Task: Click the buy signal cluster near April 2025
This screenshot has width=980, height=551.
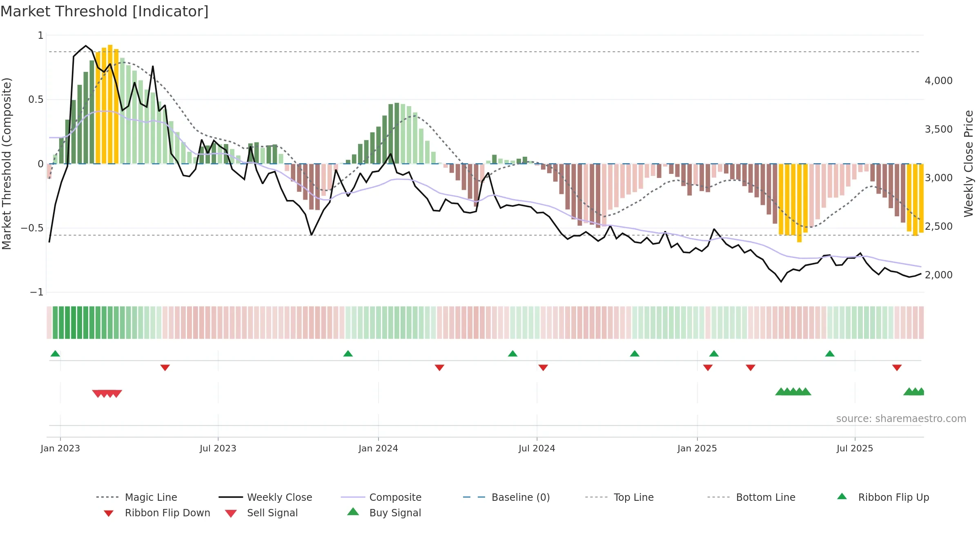Action: [793, 391]
